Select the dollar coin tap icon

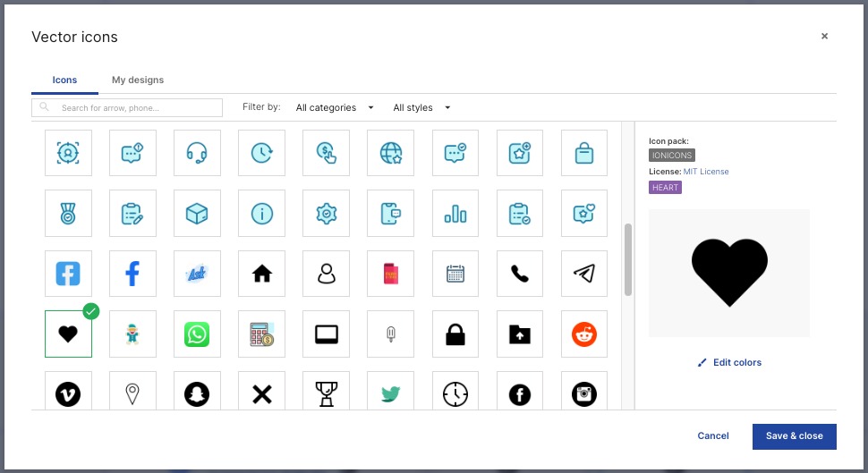pyautogui.click(x=326, y=153)
